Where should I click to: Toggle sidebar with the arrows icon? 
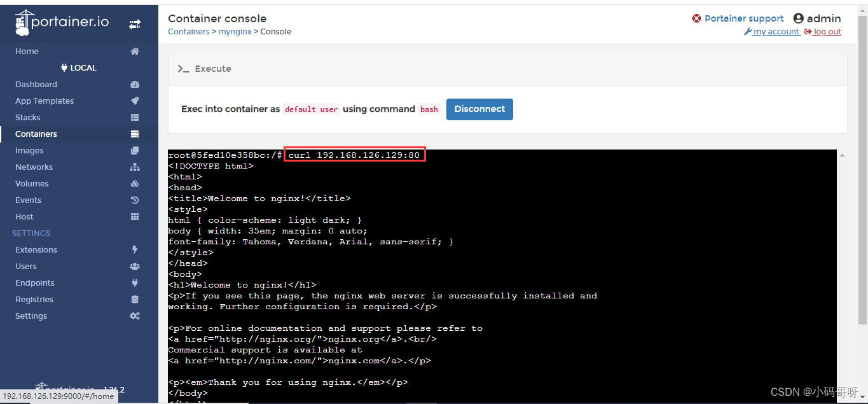point(135,24)
